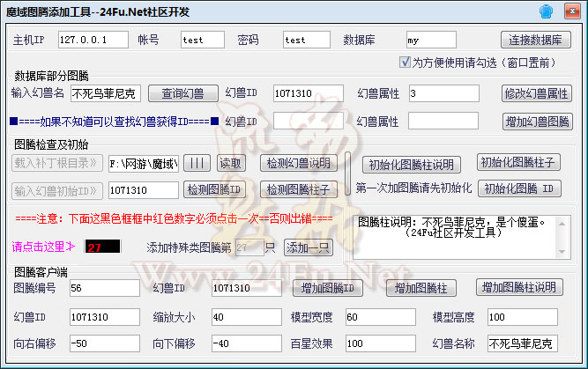The width and height of the screenshot is (588, 369).
Task: Click the 修改幻兽属性 button
Action: 537,92
